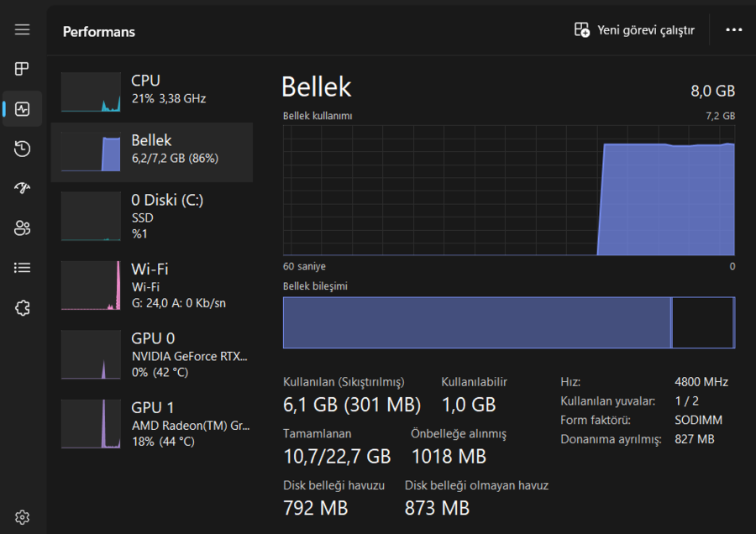Image resolution: width=756 pixels, height=534 pixels.
Task: Select the CPU performance item
Action: coord(152,92)
